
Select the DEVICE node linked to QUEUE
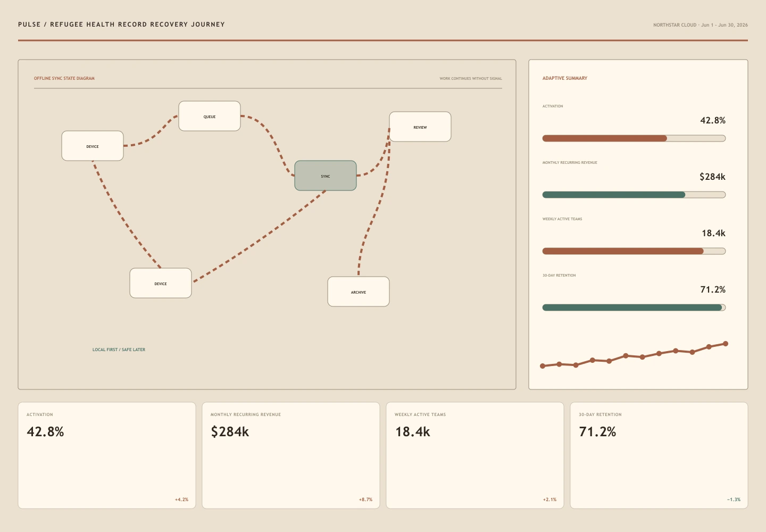pyautogui.click(x=93, y=146)
